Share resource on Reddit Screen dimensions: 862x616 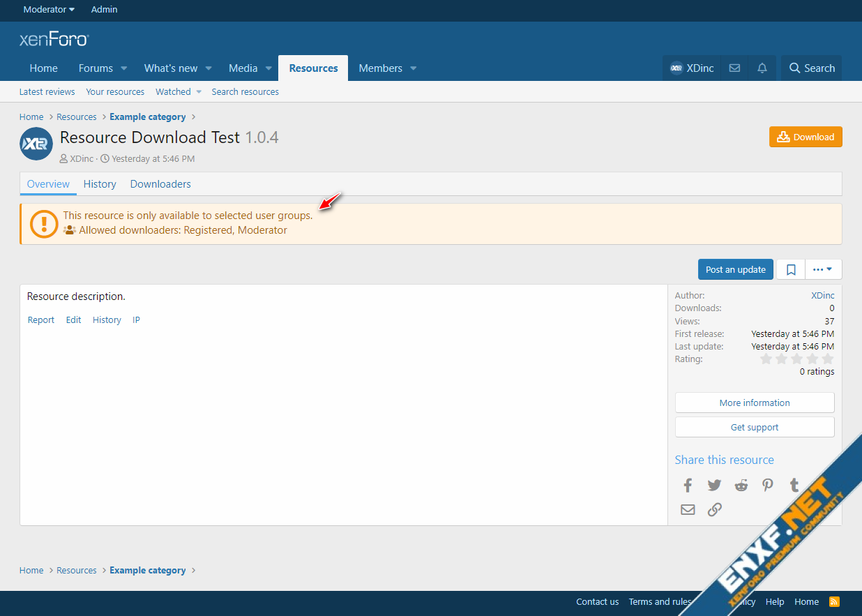click(x=741, y=486)
